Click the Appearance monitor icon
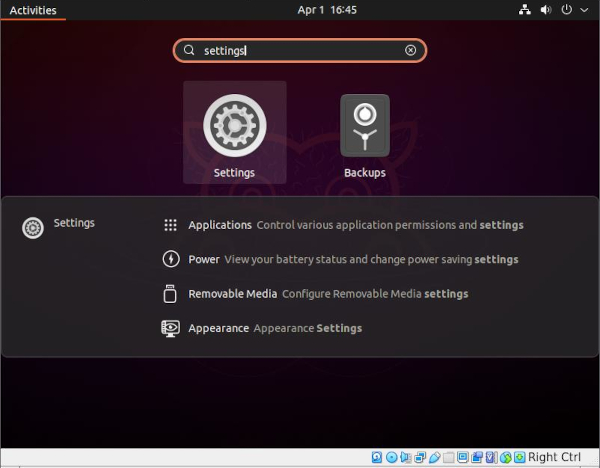Image resolution: width=600 pixels, height=468 pixels. 170,328
